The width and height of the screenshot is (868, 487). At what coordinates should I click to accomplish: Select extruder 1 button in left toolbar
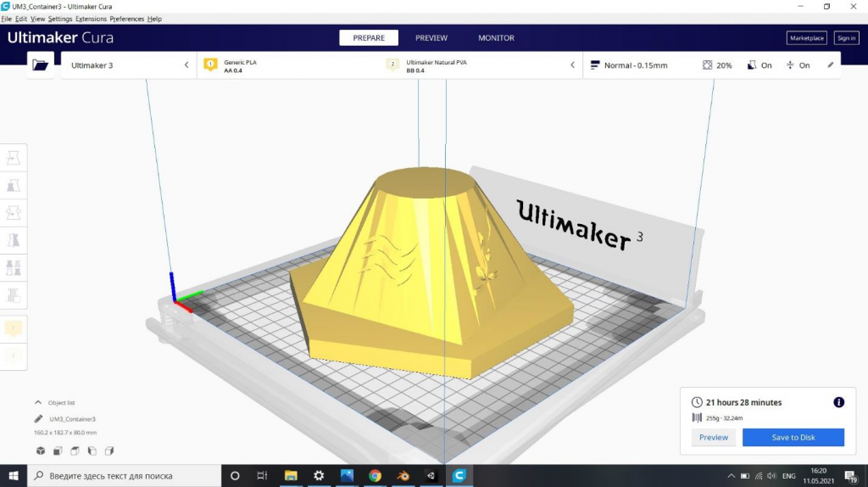tap(14, 328)
